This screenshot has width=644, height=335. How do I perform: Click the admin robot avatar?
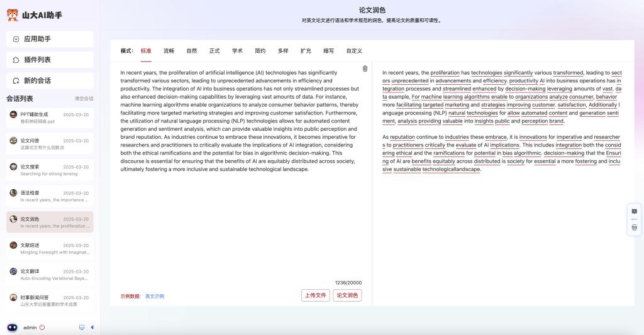[13, 327]
